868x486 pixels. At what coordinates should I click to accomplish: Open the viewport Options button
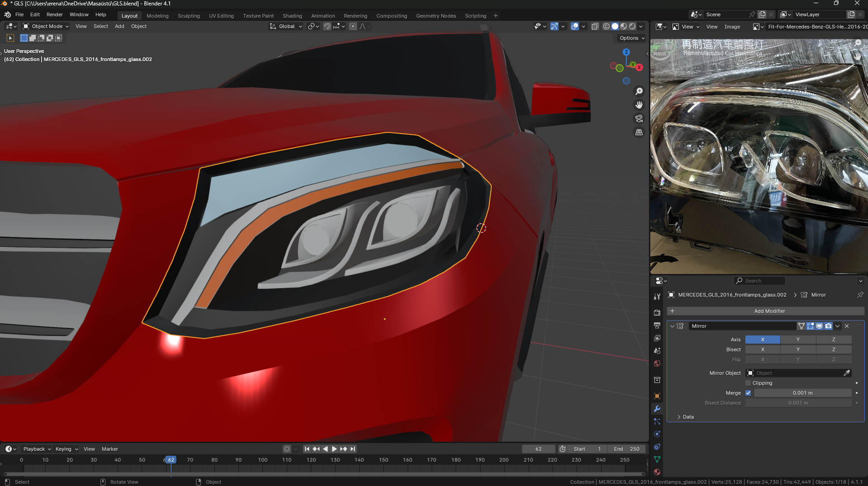pos(632,38)
